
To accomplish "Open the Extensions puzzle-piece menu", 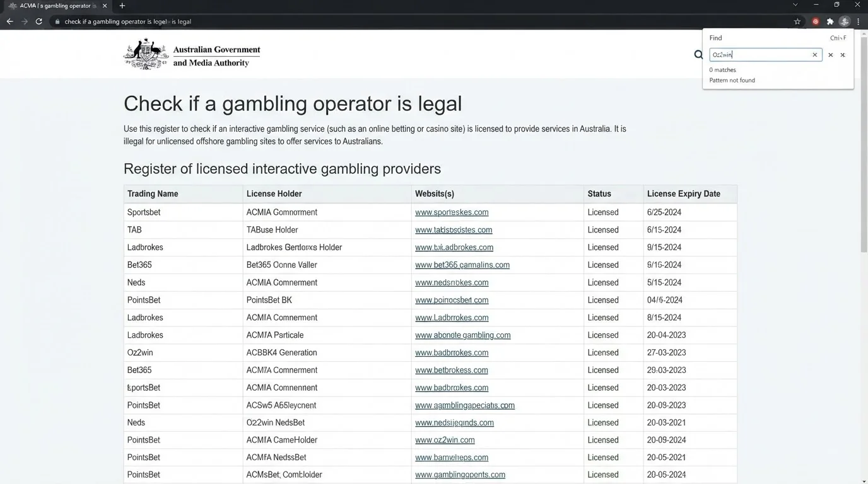I will [x=830, y=21].
